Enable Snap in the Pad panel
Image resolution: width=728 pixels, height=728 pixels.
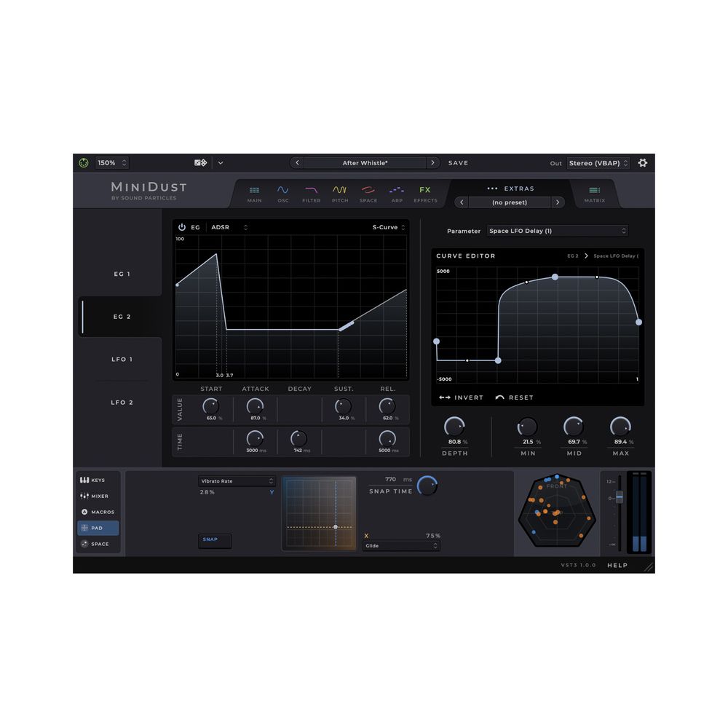coord(214,540)
